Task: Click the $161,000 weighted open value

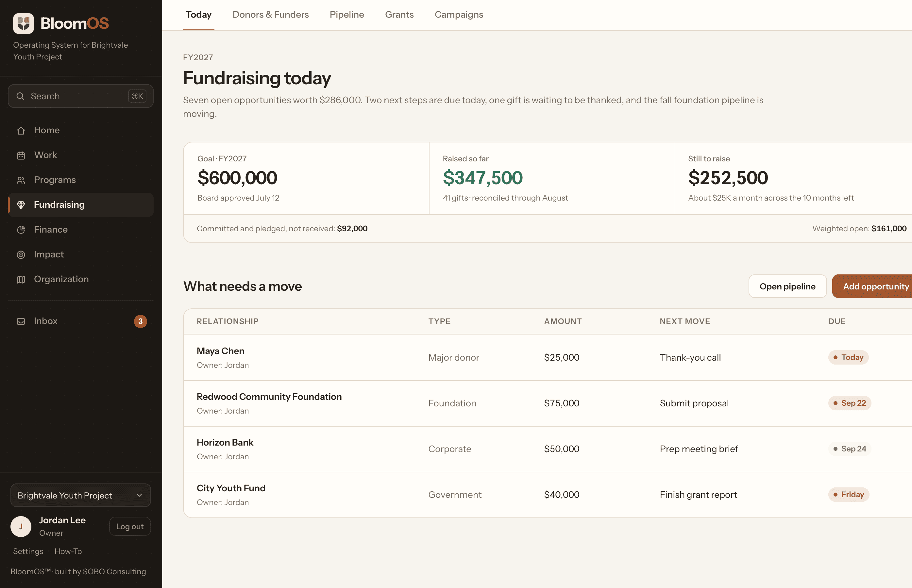Action: 889,229
